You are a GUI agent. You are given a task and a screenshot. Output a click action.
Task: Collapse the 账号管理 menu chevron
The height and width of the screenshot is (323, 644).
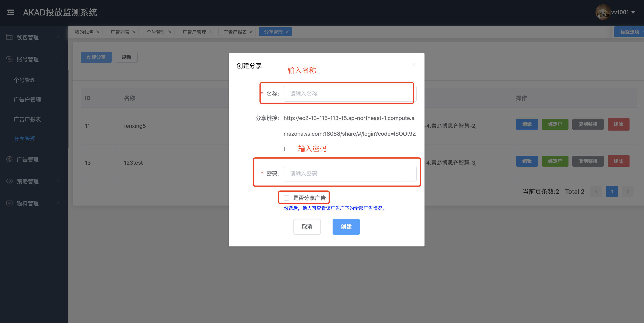point(58,59)
